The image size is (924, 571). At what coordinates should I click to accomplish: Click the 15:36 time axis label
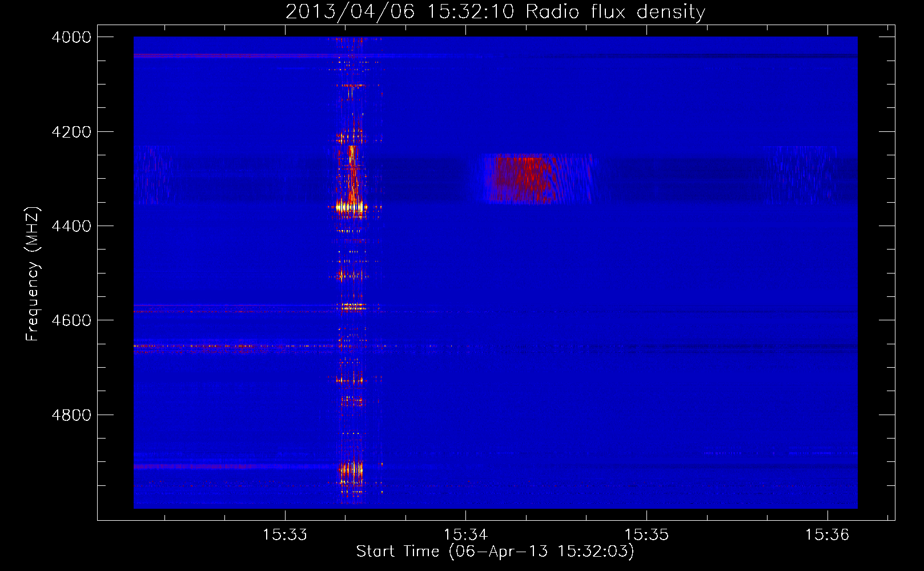[x=827, y=535]
